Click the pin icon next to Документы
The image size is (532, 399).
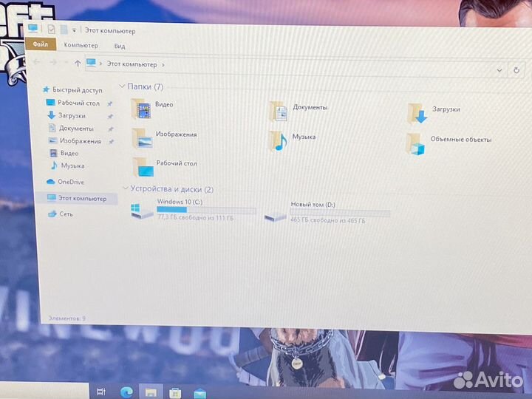point(111,129)
